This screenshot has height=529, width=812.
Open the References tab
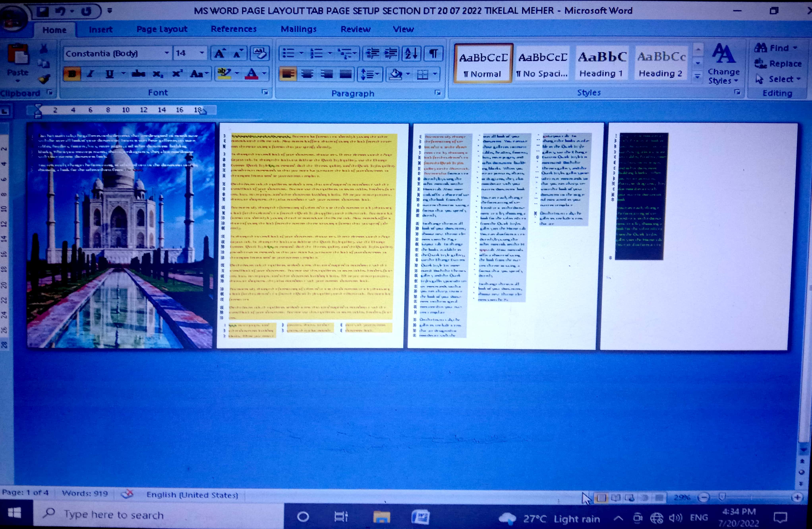point(234,29)
